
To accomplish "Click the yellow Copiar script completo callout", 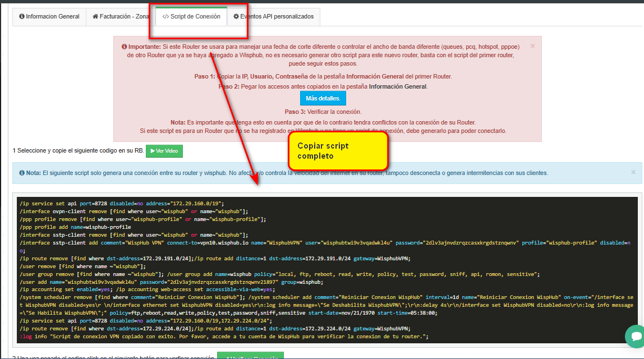I will pos(338,150).
